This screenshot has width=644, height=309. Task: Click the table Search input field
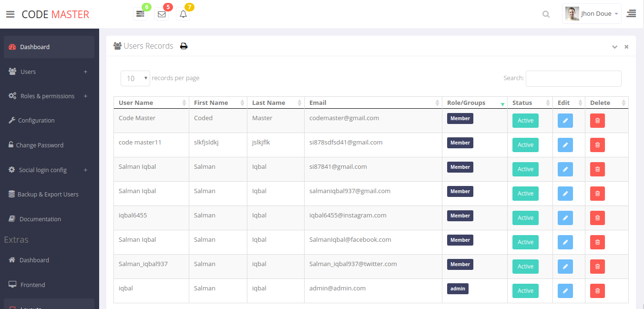click(x=573, y=79)
